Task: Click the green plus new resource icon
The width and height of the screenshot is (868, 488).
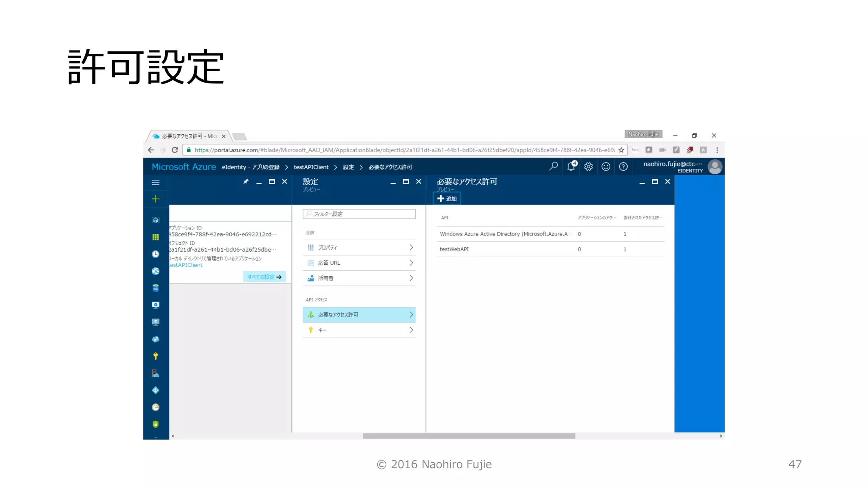Action: tap(156, 199)
